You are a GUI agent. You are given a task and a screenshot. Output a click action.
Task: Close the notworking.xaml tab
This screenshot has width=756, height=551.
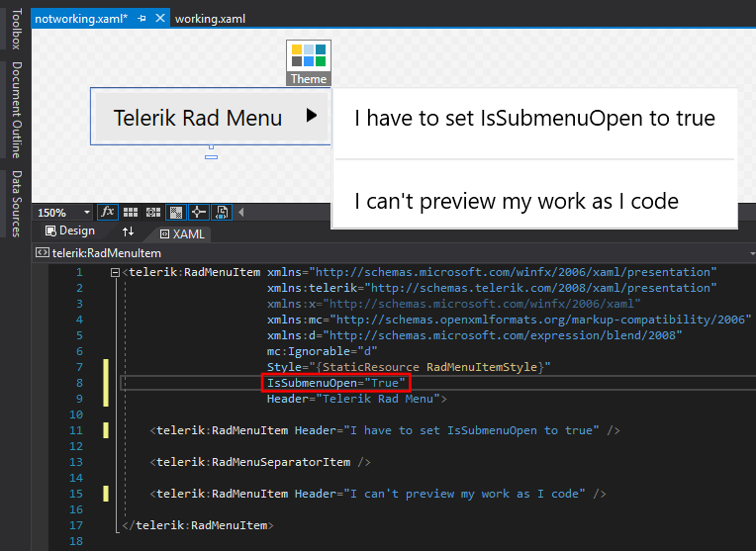pos(160,19)
